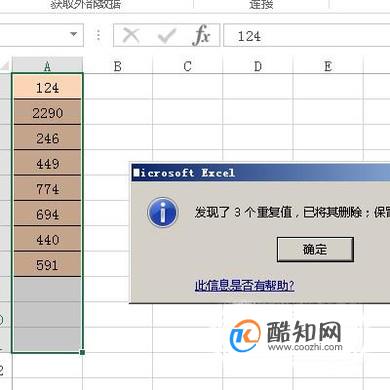Click the 确定 button in dialog
The width and height of the screenshot is (390, 390).
(x=315, y=249)
